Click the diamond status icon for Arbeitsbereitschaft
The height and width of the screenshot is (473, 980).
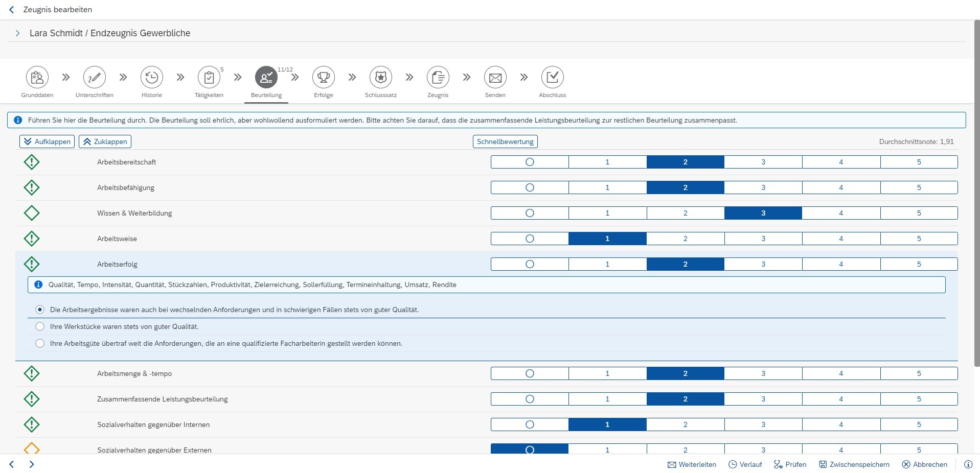[32, 162]
